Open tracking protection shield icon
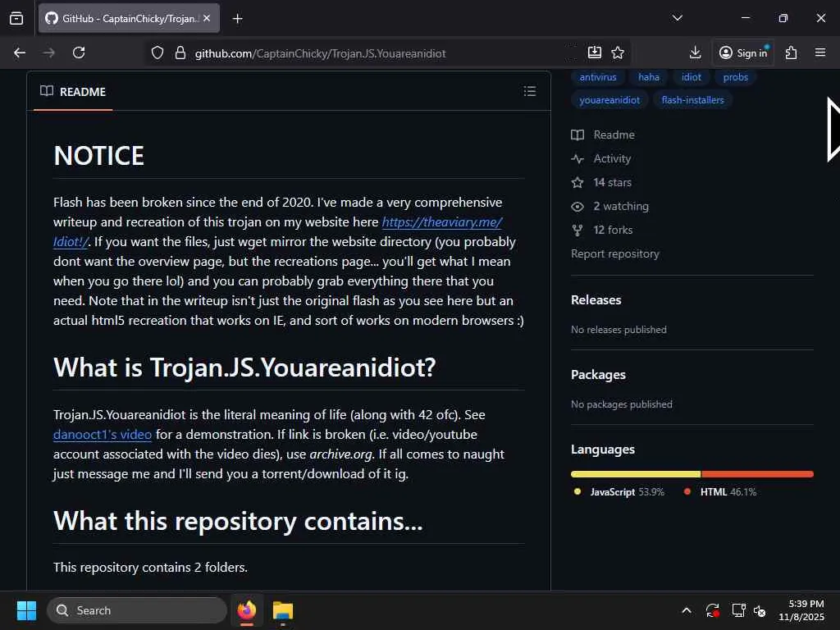 click(x=157, y=53)
